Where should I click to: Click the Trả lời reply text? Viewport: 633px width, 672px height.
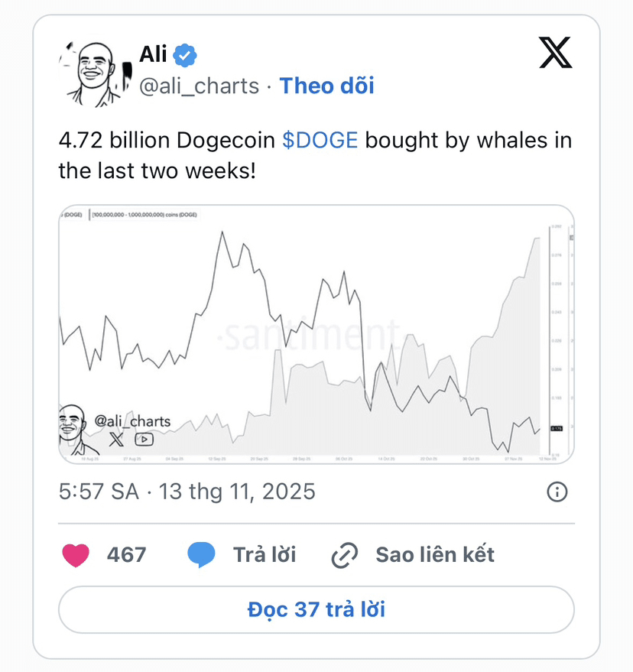(x=265, y=555)
